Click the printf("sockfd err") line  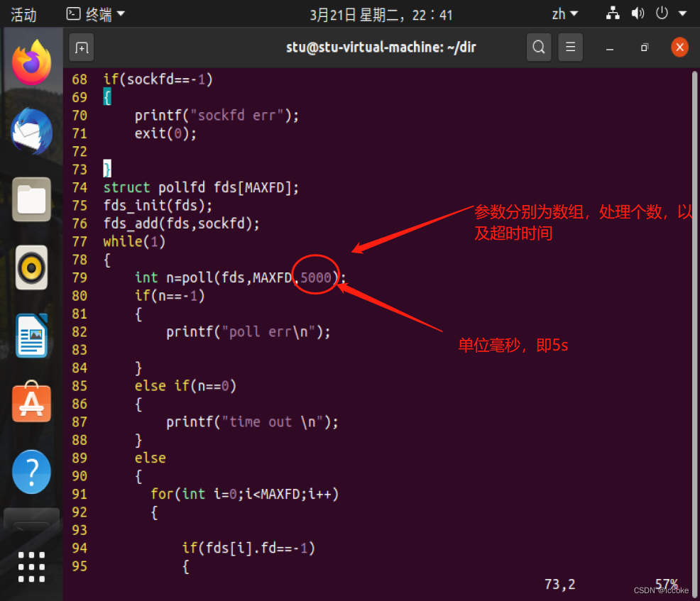pyautogui.click(x=217, y=116)
